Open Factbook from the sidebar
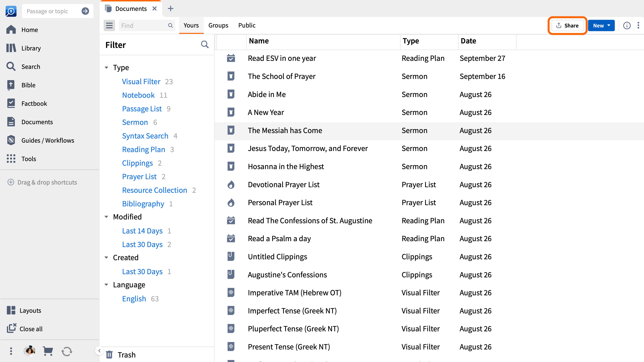The width and height of the screenshot is (644, 362). coord(26,103)
